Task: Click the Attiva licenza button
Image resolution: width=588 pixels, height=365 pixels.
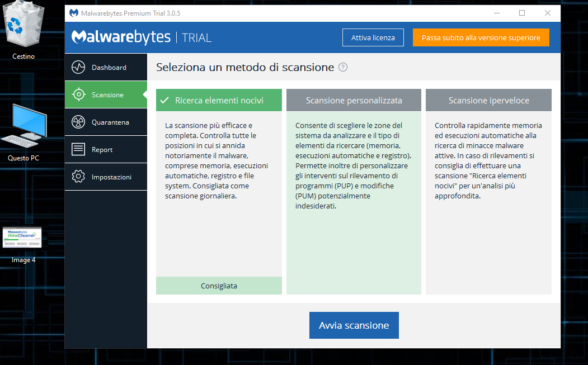Action: point(373,37)
